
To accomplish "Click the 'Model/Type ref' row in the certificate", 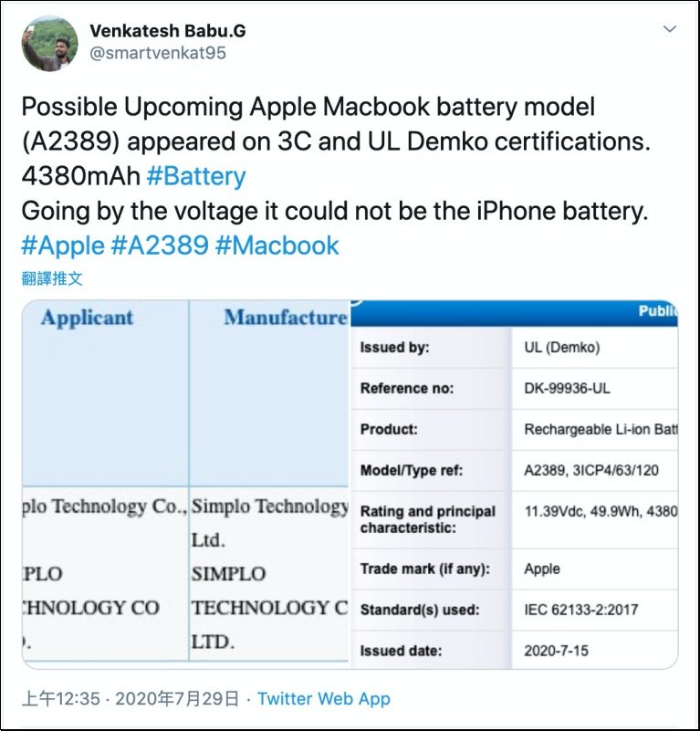I will click(516, 471).
